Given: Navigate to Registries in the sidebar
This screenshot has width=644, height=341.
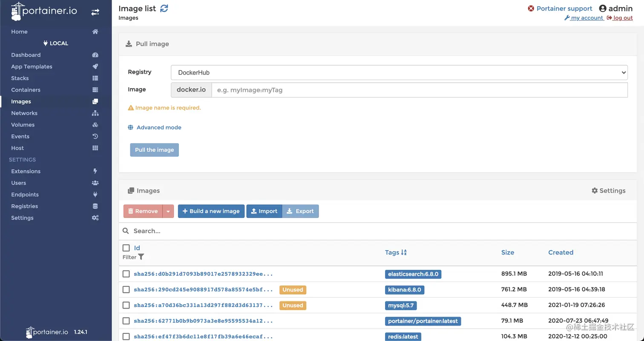Looking at the screenshot, I should point(25,206).
